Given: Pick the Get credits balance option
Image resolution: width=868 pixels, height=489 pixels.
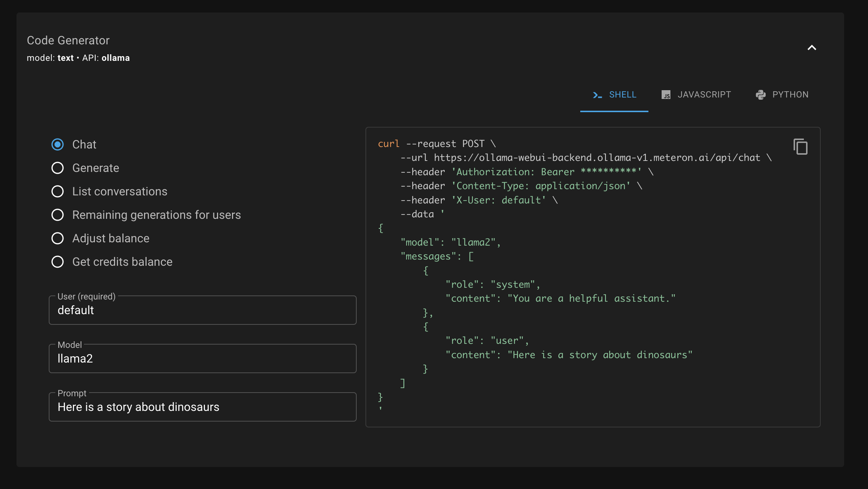Looking at the screenshot, I should click(x=58, y=262).
